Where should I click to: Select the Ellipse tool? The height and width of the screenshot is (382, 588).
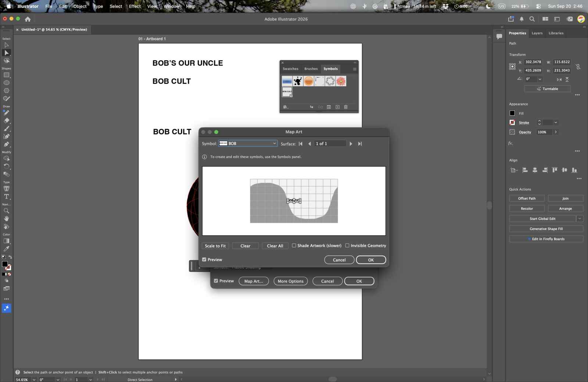pos(6,83)
